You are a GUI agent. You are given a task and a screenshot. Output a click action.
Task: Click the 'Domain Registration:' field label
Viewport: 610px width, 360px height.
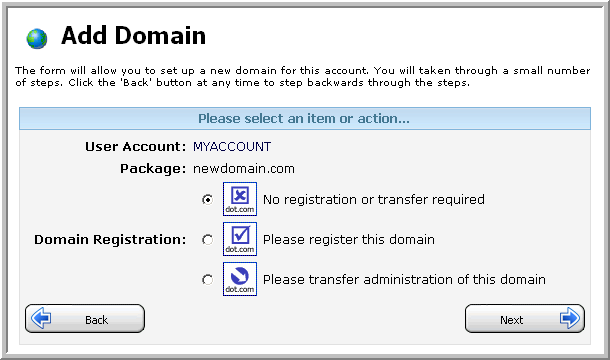[110, 240]
